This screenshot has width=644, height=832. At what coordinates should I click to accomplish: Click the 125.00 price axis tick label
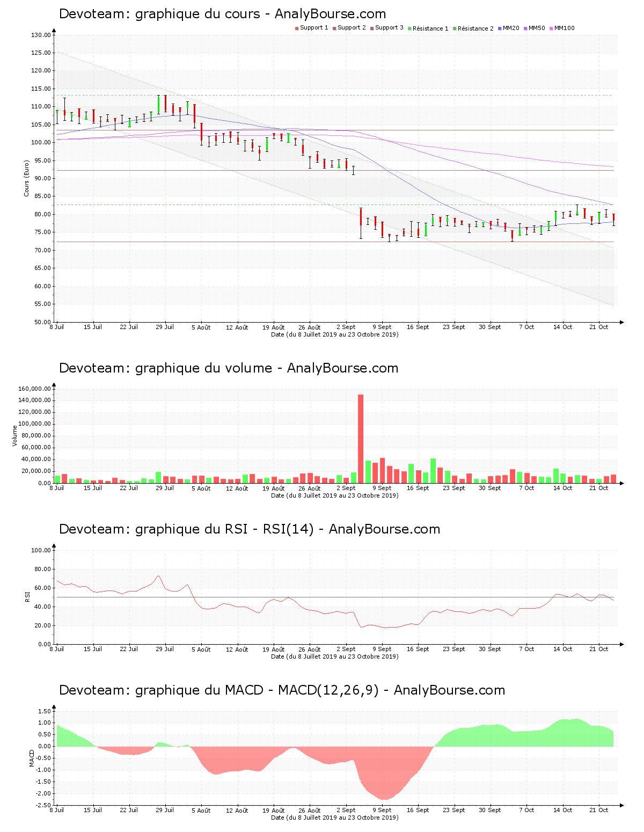41,53
